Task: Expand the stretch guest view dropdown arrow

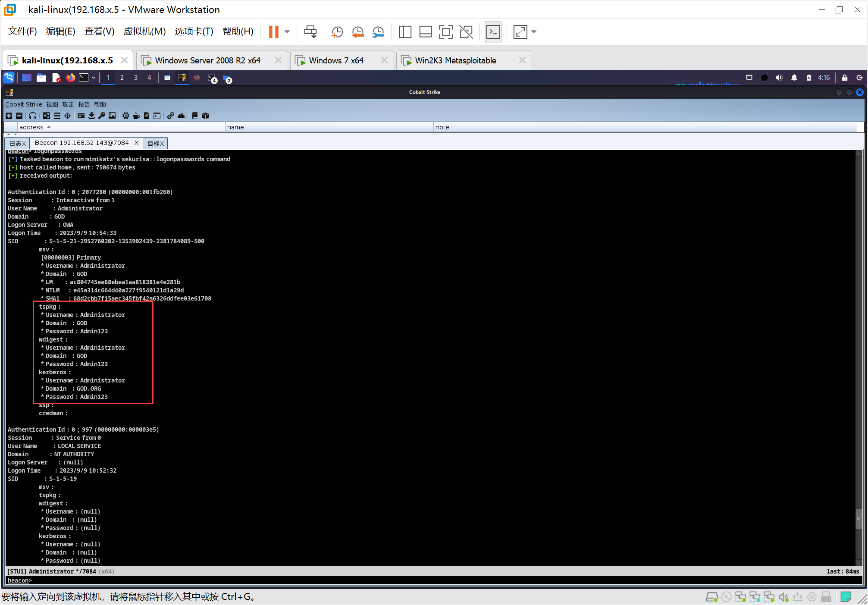Action: tap(534, 31)
